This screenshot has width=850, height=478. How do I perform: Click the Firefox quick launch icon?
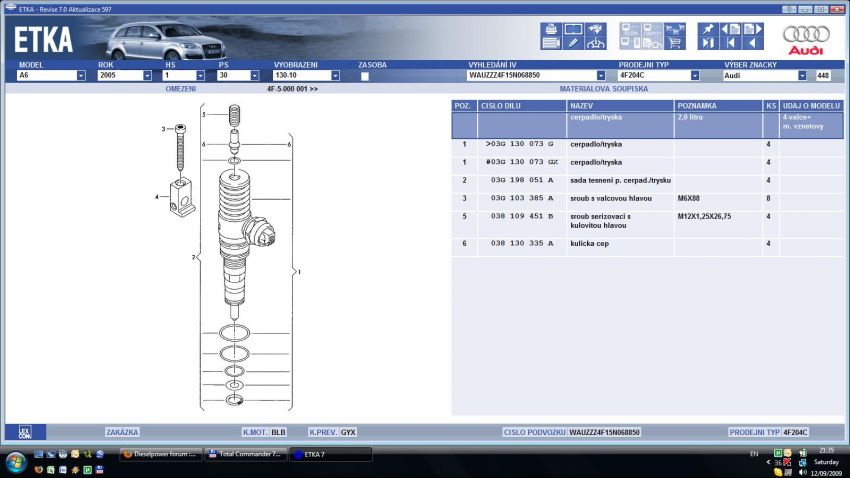coord(38,470)
